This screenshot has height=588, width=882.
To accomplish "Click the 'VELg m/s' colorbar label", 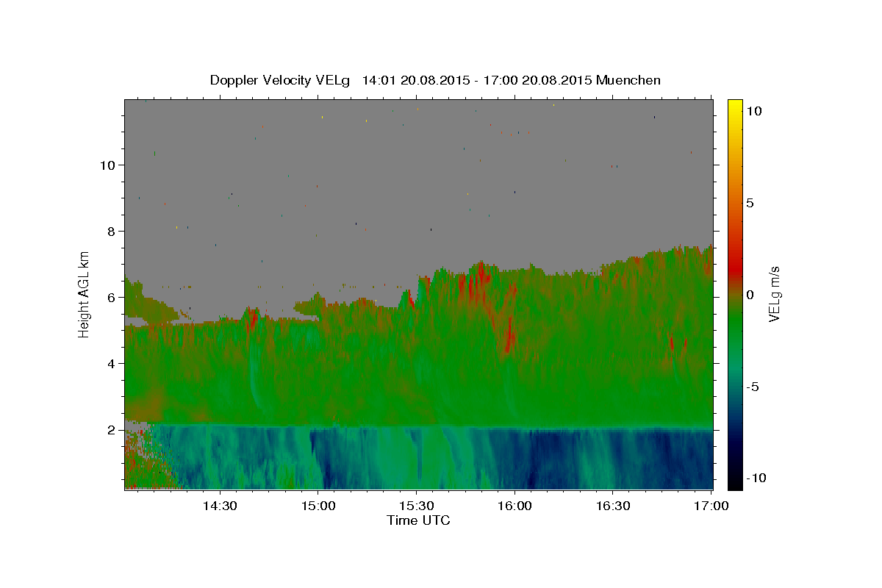I will click(774, 294).
